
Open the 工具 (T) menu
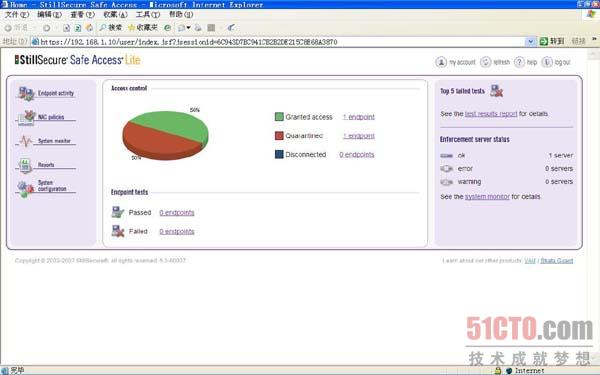148,15
